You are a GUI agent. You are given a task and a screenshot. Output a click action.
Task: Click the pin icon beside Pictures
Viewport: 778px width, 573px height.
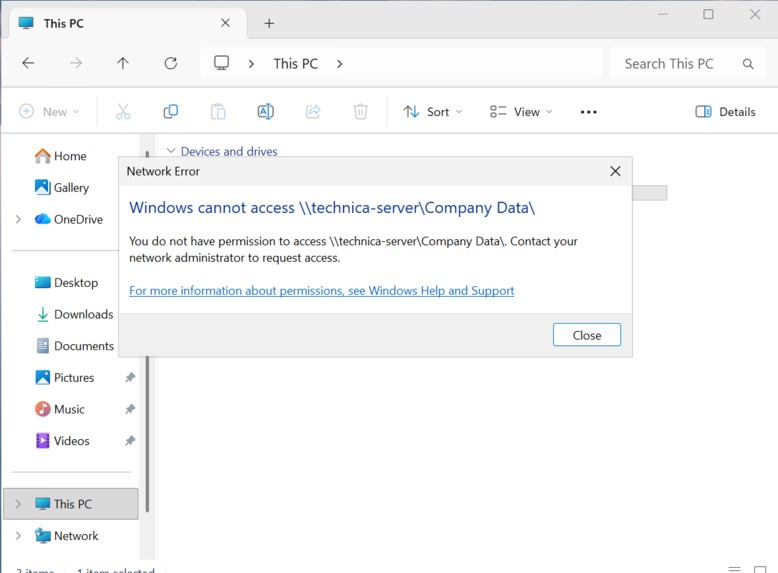click(130, 378)
